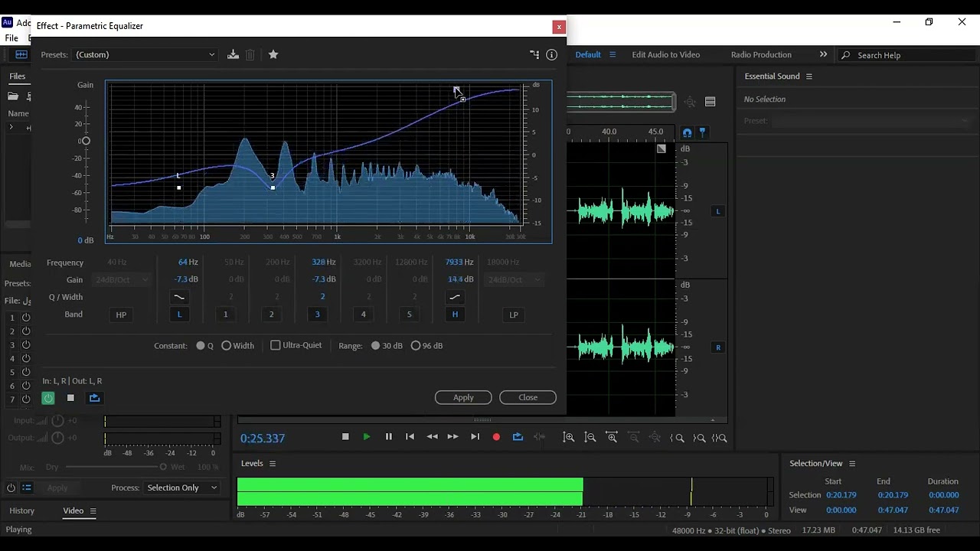
Task: Open file folder icon in Files panel
Action: click(13, 96)
